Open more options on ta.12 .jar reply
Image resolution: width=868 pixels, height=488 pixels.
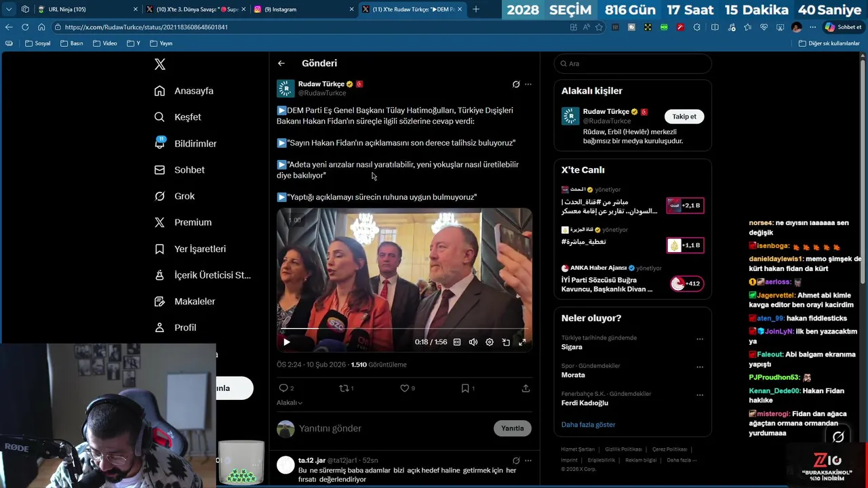tap(528, 460)
